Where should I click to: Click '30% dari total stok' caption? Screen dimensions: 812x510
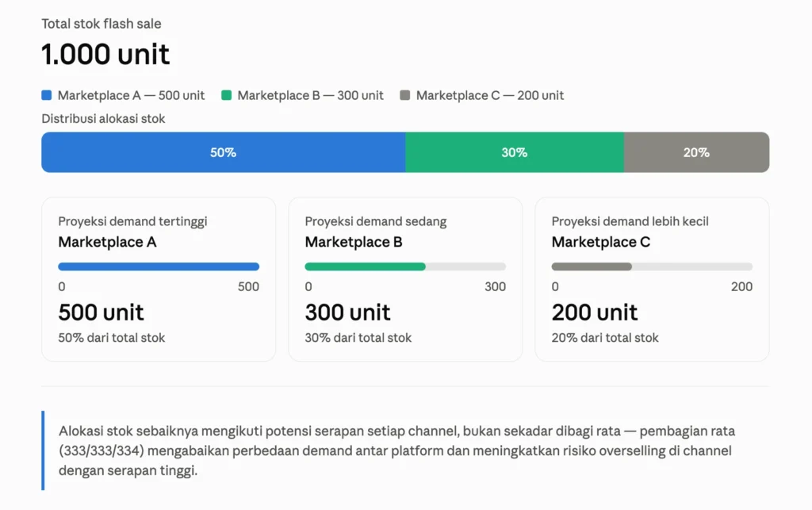pos(358,338)
